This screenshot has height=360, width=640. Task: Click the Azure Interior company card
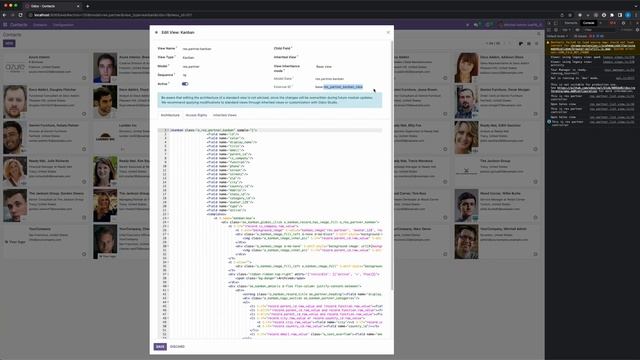[x=46, y=67]
